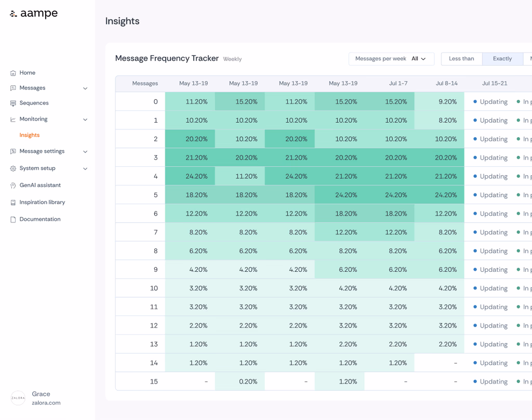Click the Updating status in row 7

tap(490, 232)
